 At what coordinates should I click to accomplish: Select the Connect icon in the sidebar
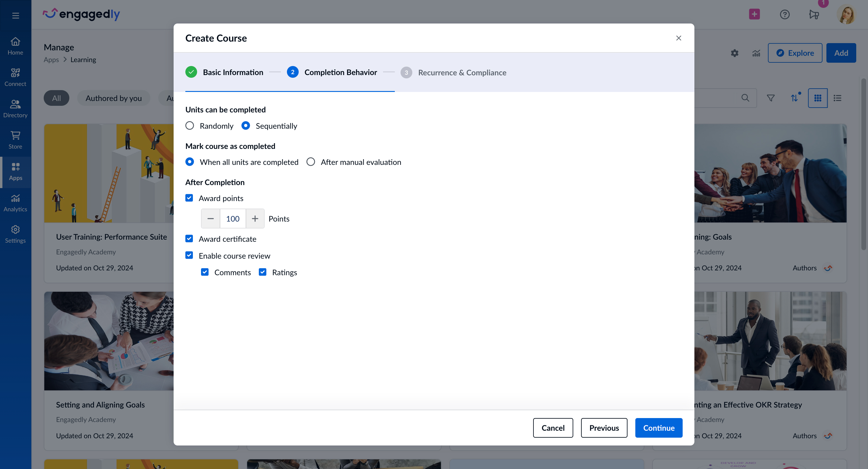[15, 77]
